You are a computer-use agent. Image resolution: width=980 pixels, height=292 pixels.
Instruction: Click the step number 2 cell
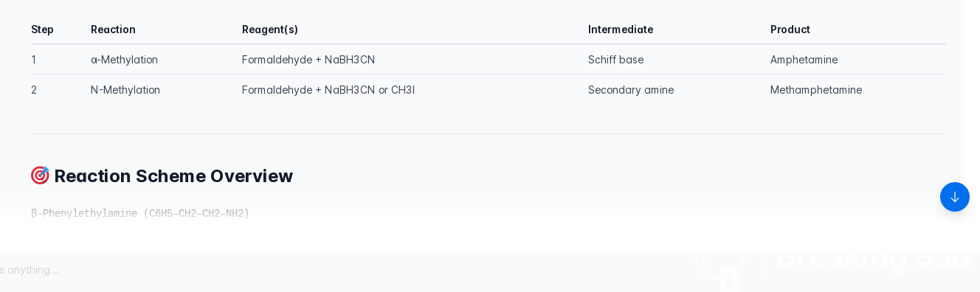tap(34, 90)
